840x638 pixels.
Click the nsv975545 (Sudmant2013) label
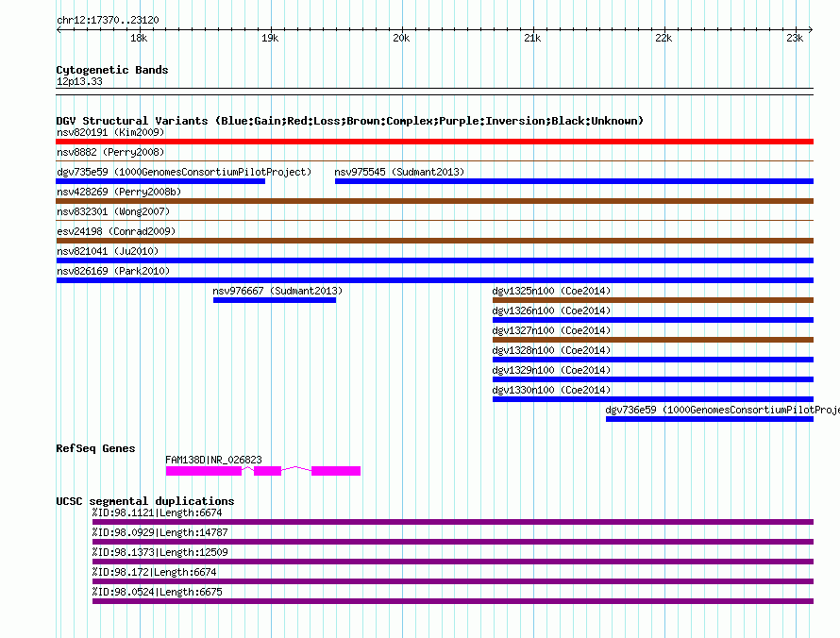click(399, 172)
